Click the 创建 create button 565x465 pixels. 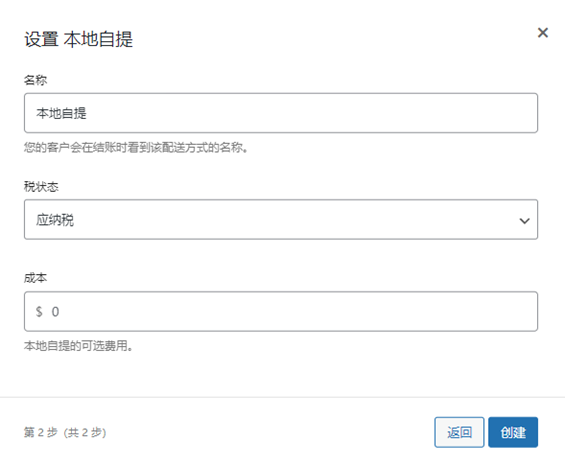coord(513,432)
